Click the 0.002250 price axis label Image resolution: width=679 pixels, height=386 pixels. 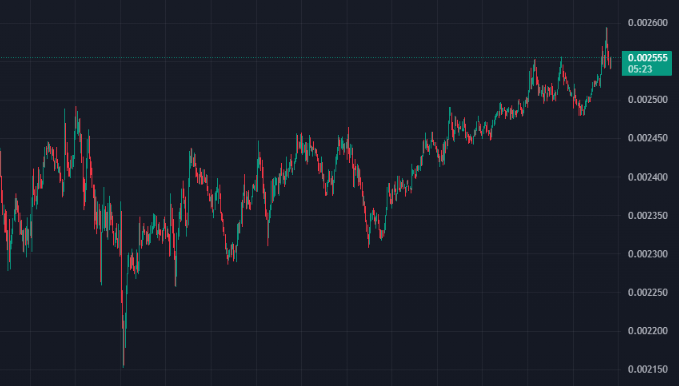tap(647, 292)
